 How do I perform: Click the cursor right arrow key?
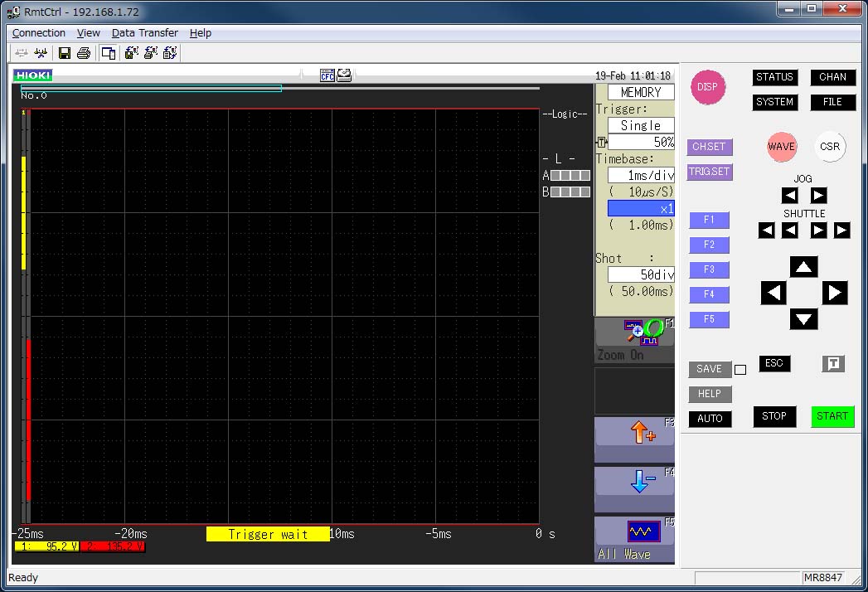point(835,293)
